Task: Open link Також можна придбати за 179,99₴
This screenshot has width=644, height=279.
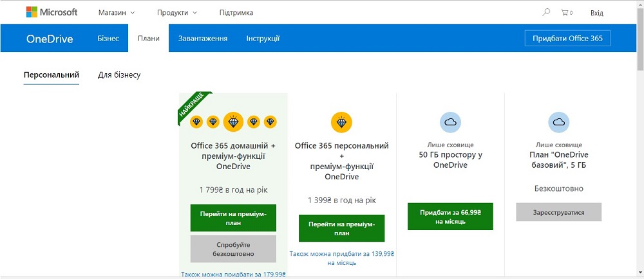Action: tap(233, 274)
